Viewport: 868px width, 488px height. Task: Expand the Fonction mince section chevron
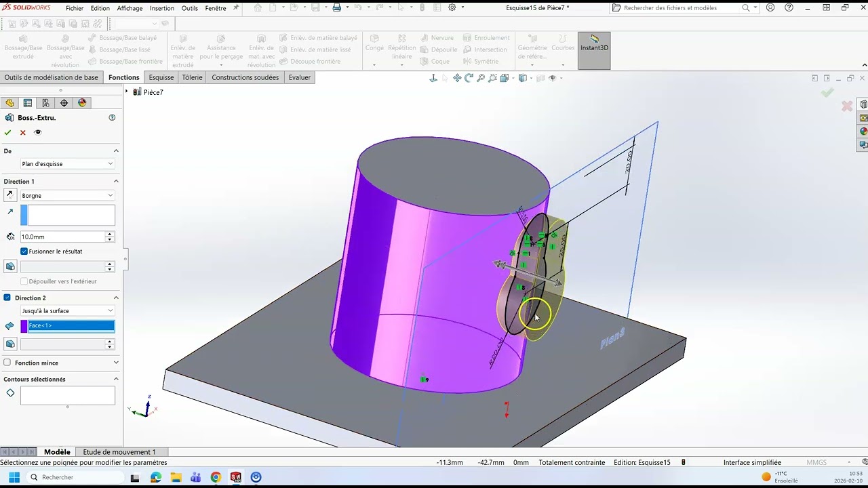click(x=116, y=363)
